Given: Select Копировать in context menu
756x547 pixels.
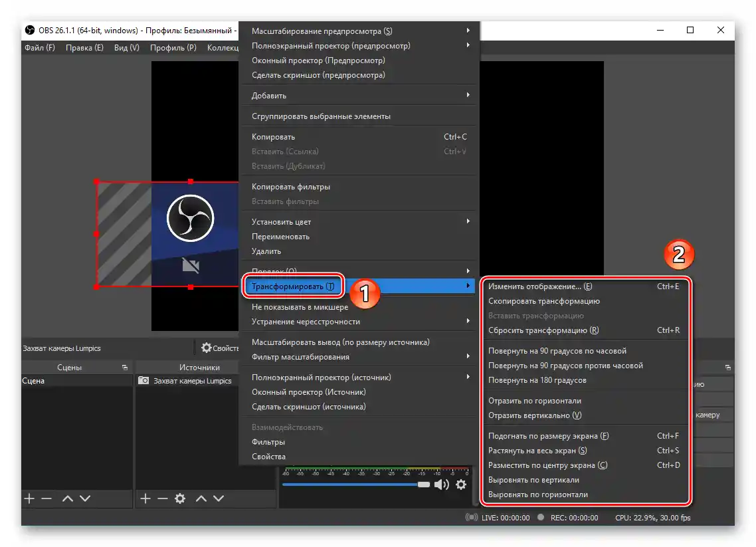Looking at the screenshot, I should [359, 137].
